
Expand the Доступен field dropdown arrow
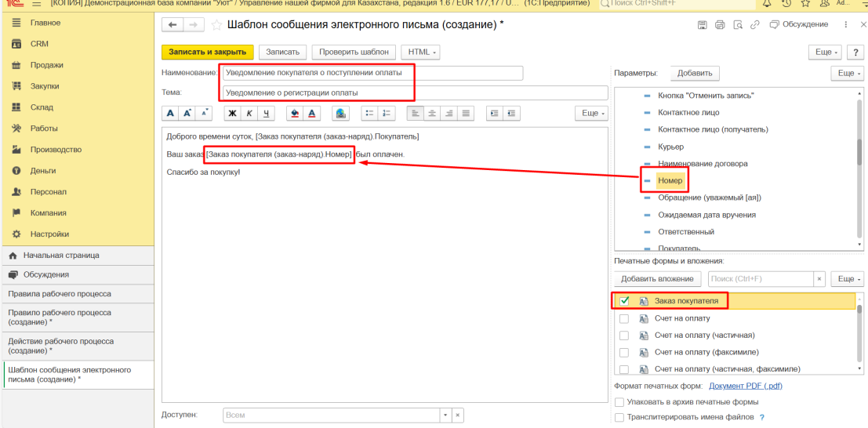click(x=445, y=415)
